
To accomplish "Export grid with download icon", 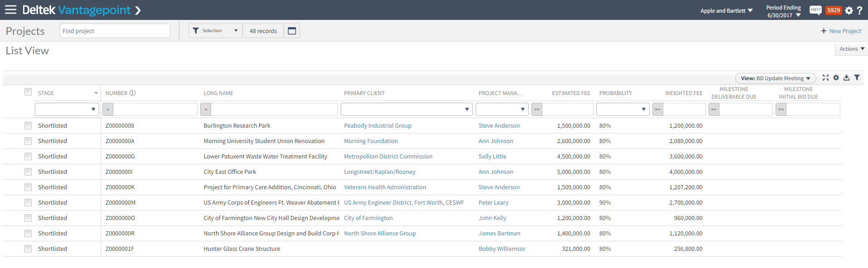I will pos(846,78).
